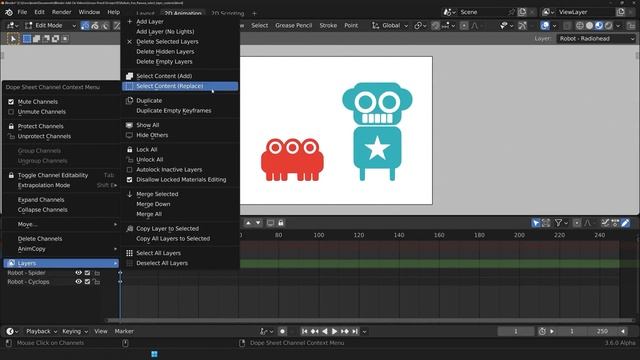
Task: Click the pin scene icon
Action: click(511, 12)
